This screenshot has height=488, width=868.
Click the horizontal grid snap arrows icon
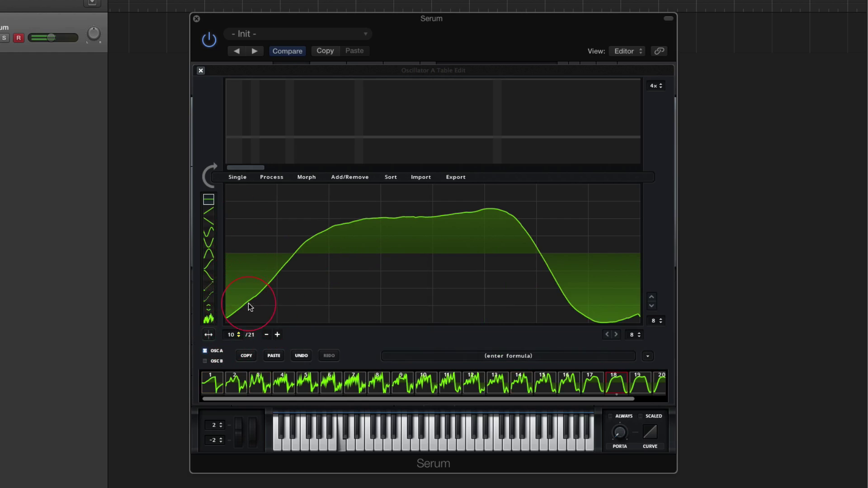coord(208,335)
